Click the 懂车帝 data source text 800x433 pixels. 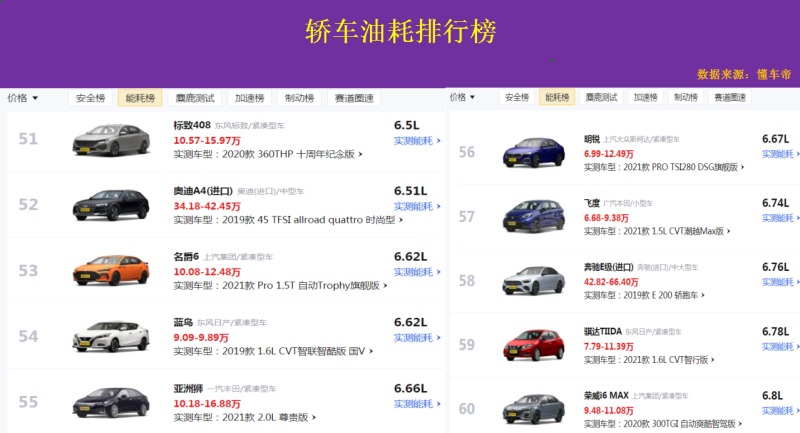click(774, 74)
